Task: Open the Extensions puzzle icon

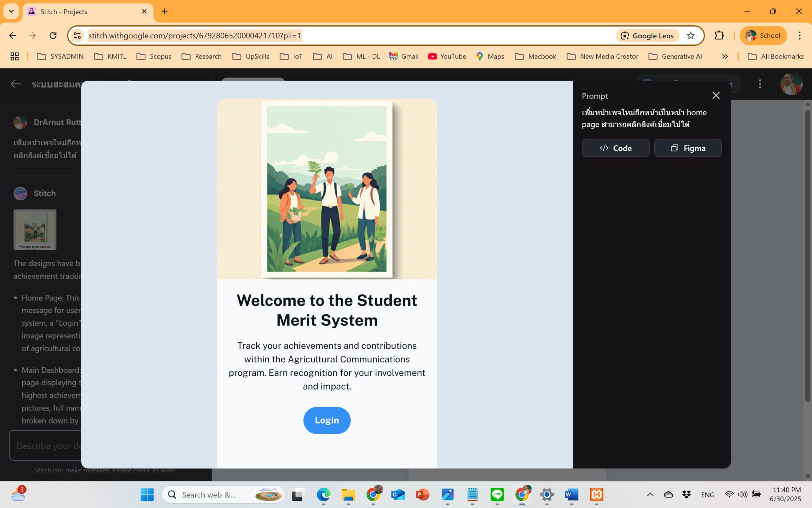Action: point(719,36)
